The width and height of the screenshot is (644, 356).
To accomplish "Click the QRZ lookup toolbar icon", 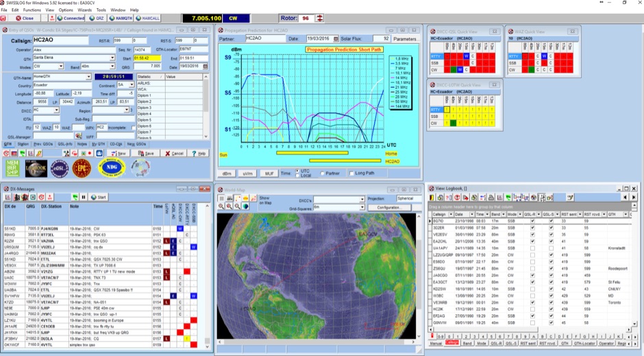I will coord(96,19).
